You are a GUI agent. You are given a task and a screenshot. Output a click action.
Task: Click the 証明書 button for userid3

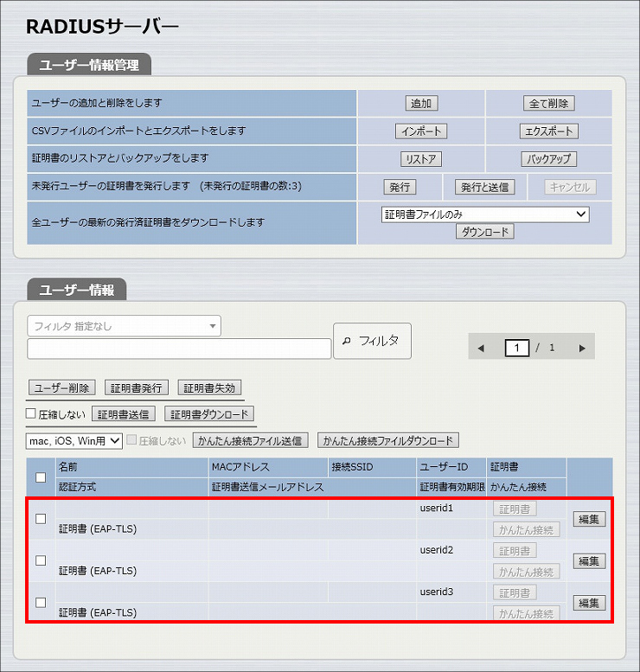coord(515,593)
